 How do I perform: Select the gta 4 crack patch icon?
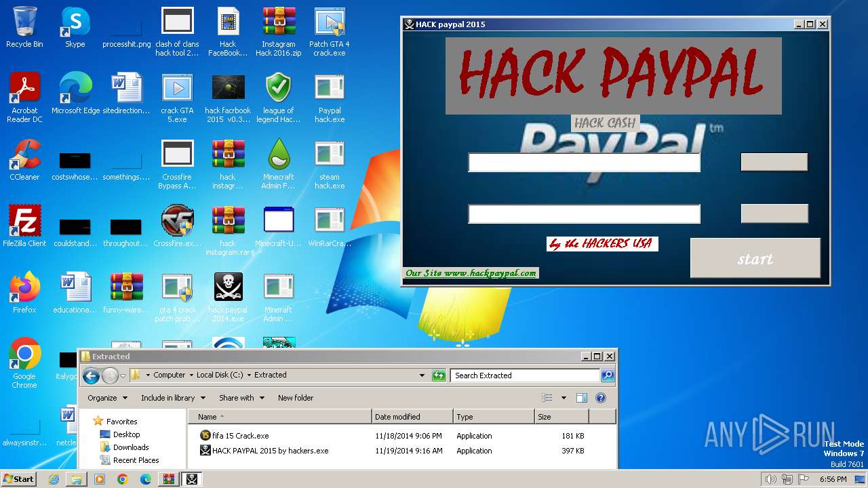click(177, 298)
